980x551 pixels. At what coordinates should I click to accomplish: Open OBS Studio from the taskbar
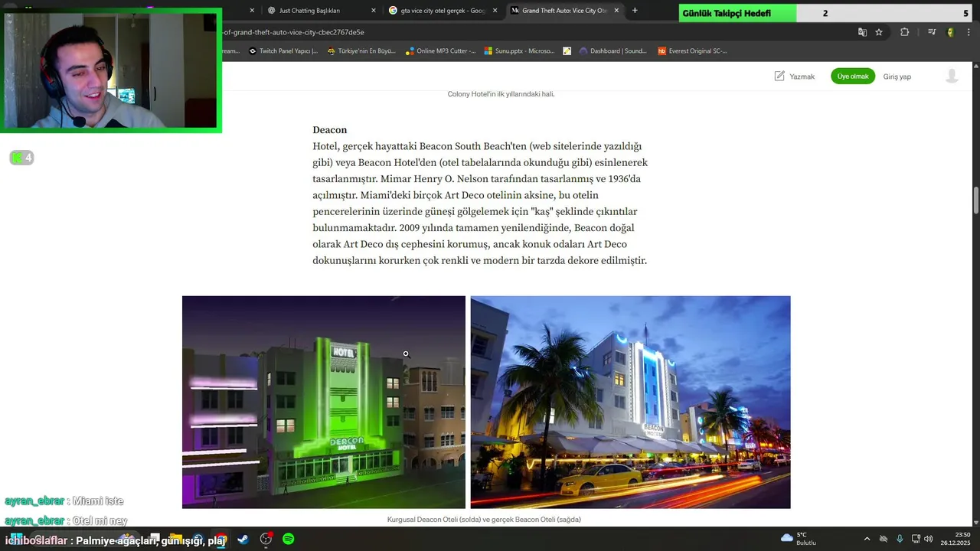[266, 539]
